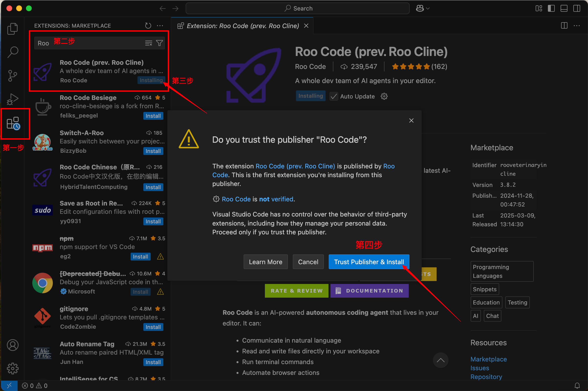The width and height of the screenshot is (588, 391).
Task: Open Extensions view more actions menu
Action: click(160, 25)
